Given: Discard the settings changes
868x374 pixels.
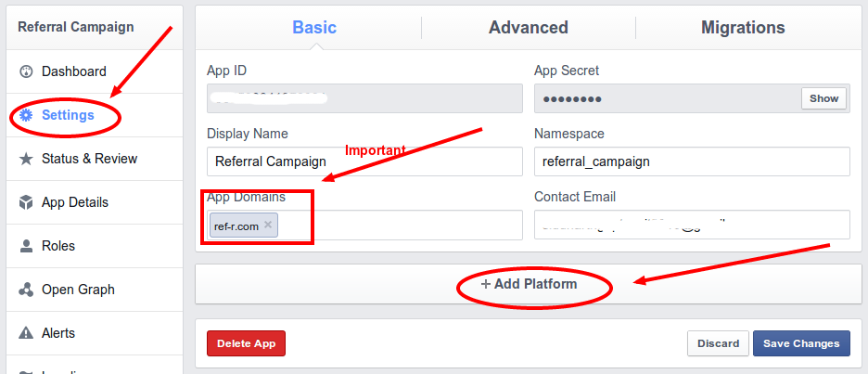Looking at the screenshot, I should 718,343.
